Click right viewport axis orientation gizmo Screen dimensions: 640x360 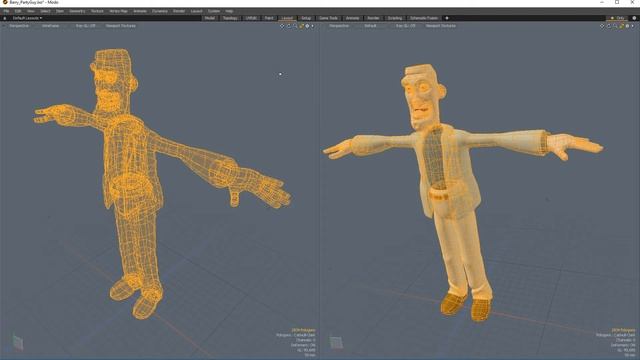pos(336,342)
